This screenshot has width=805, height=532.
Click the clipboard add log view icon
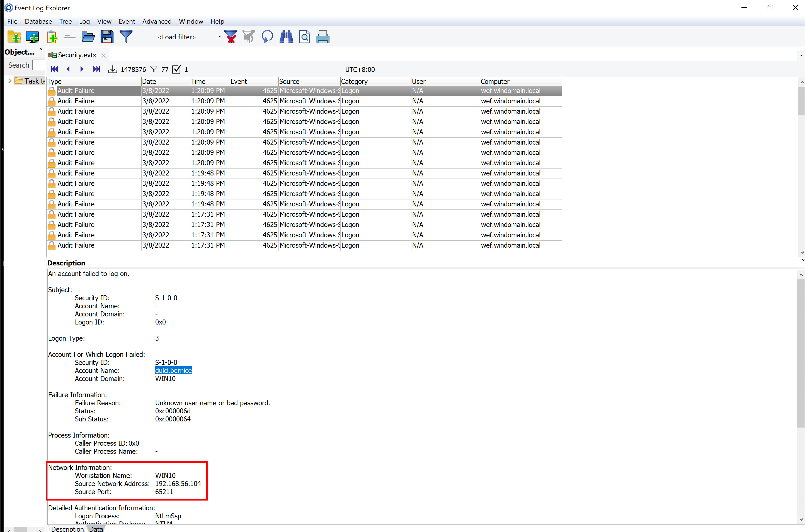tap(52, 37)
